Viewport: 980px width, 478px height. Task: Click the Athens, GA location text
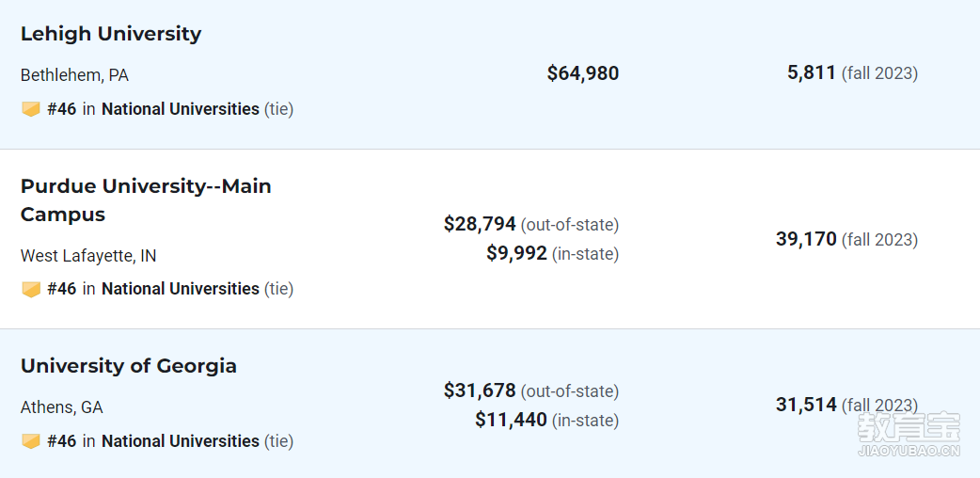point(62,408)
